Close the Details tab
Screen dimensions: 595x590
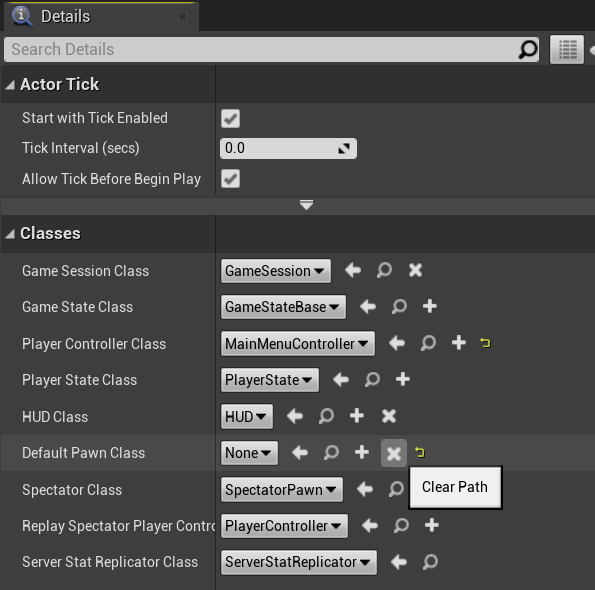(183, 17)
